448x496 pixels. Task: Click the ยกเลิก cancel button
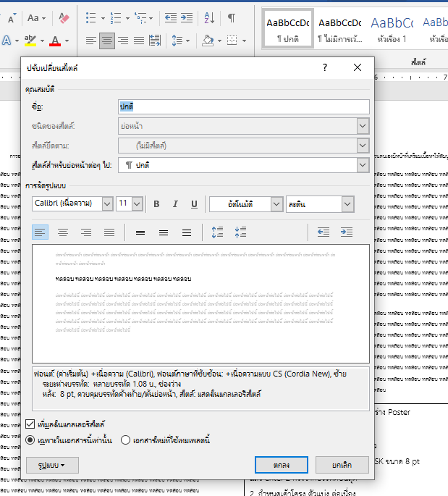(342, 464)
